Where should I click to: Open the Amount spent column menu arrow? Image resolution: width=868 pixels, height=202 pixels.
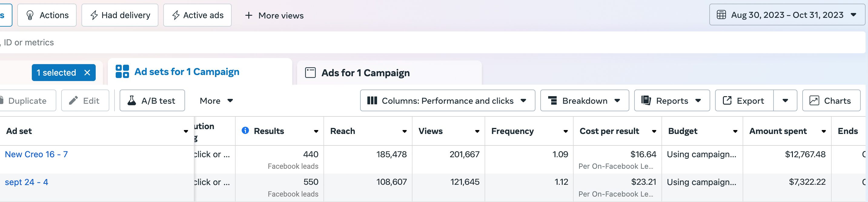coord(823,131)
